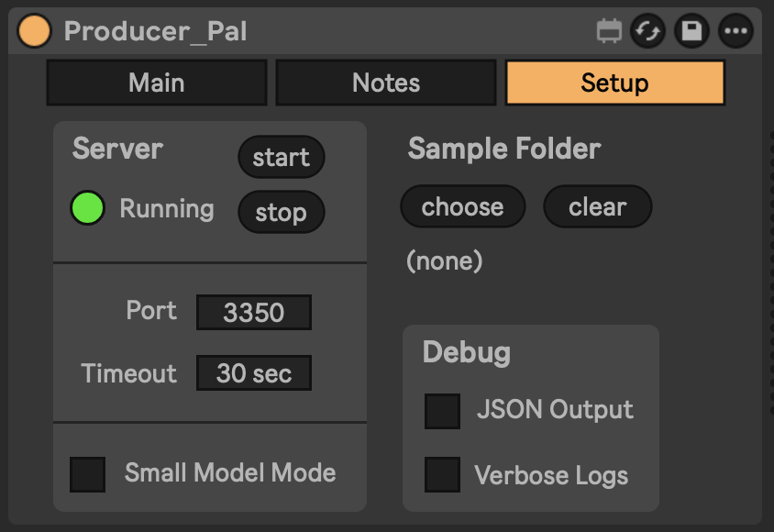Screen dimensions: 774x532
Task: Turn on JSON Output in Debug
Action: point(442,411)
